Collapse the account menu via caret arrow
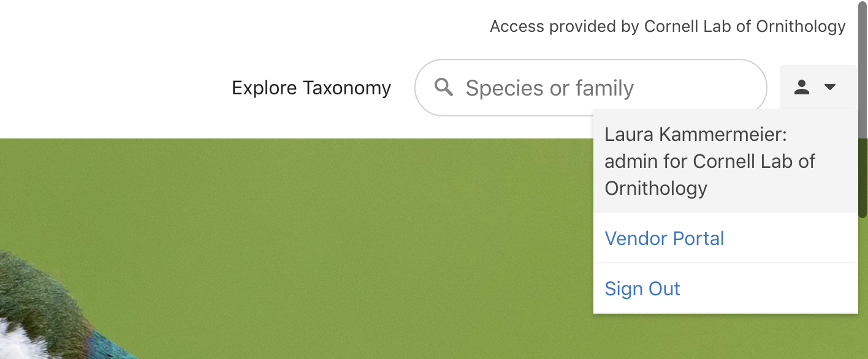This screenshot has width=868, height=359. (830, 88)
